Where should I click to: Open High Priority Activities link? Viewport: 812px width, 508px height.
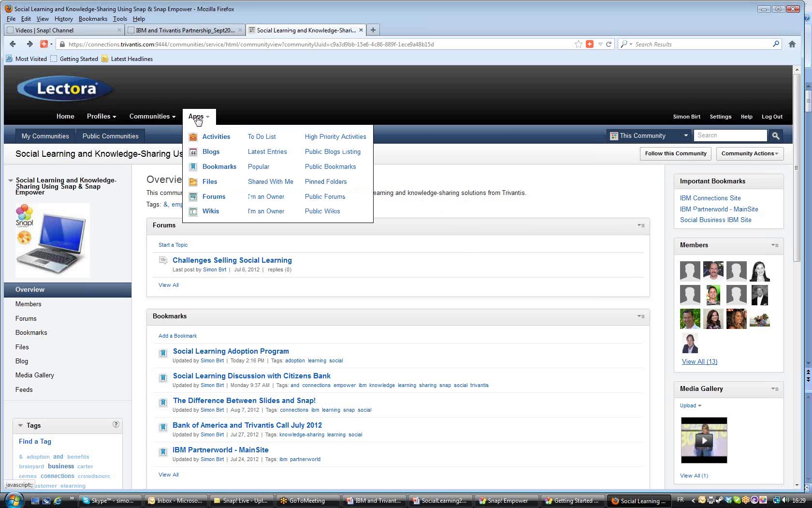pos(335,137)
